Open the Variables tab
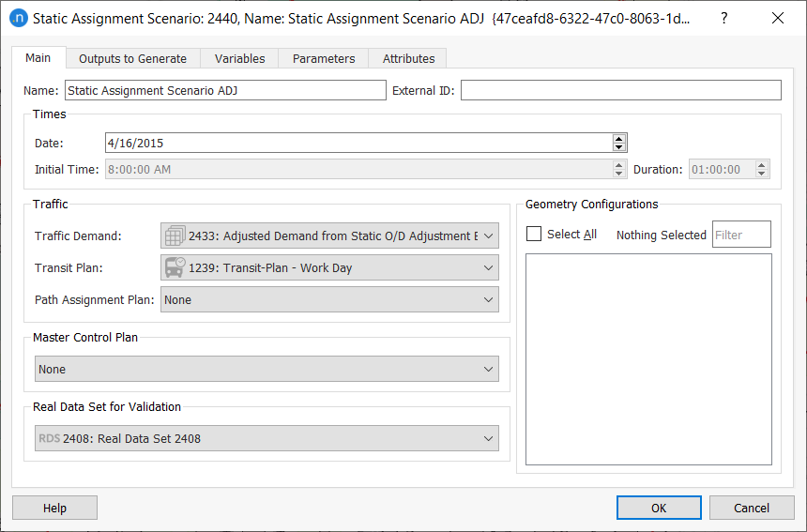This screenshot has height=532, width=807. point(239,58)
